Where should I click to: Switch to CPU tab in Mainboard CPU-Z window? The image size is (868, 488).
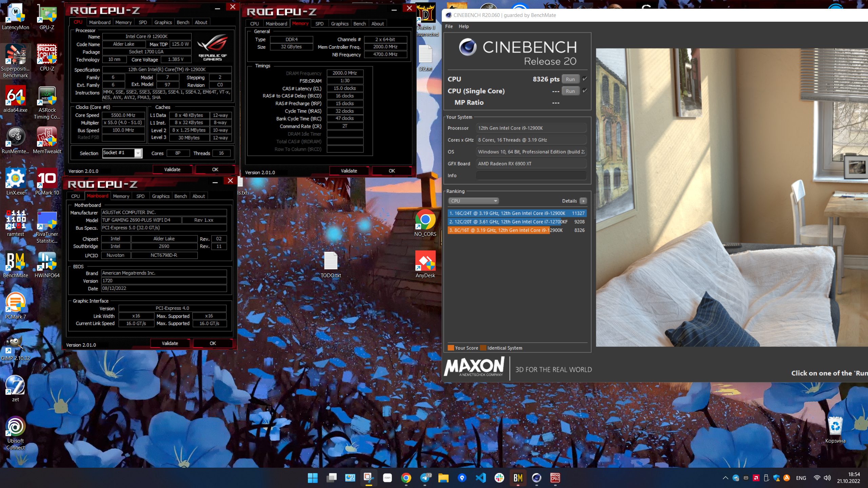pyautogui.click(x=75, y=196)
